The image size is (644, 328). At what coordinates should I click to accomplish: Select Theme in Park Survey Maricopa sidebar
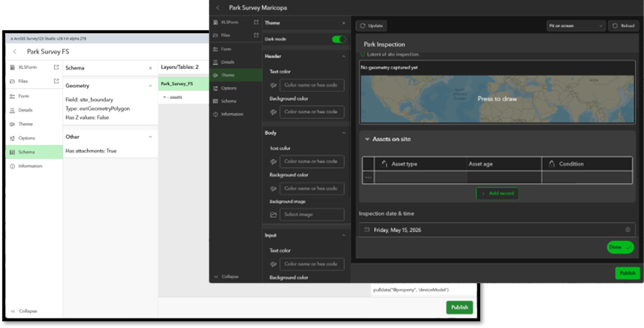tap(236, 75)
